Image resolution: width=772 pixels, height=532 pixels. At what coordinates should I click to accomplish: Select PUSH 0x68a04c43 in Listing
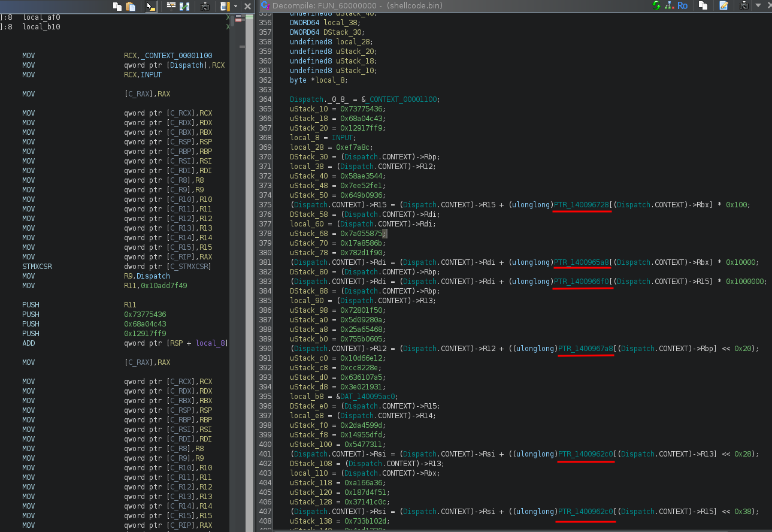94,324
